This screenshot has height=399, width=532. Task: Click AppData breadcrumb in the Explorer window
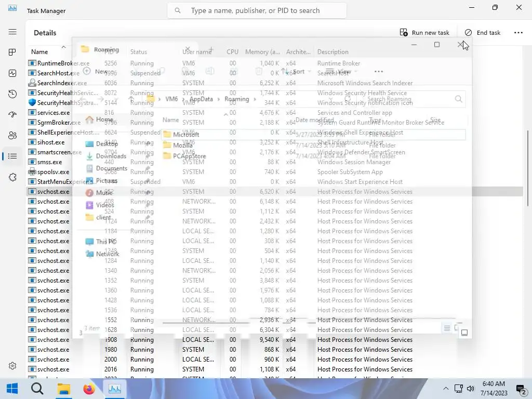click(201, 99)
